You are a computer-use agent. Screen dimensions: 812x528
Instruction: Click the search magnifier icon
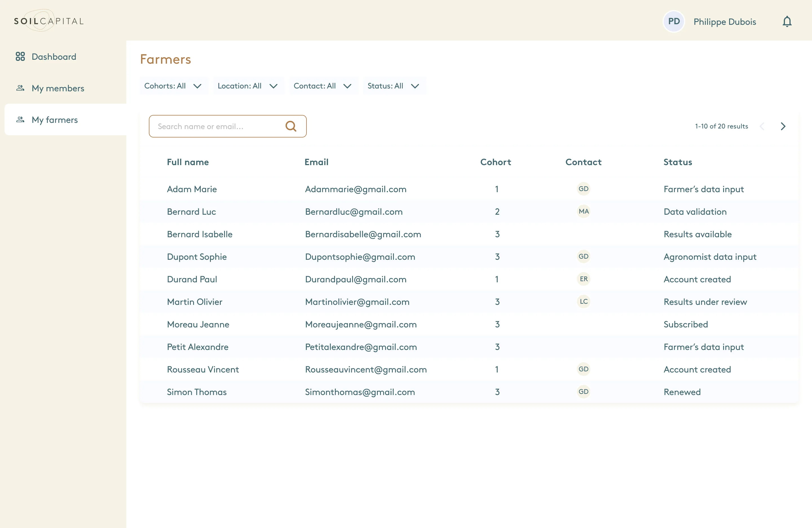tap(291, 126)
